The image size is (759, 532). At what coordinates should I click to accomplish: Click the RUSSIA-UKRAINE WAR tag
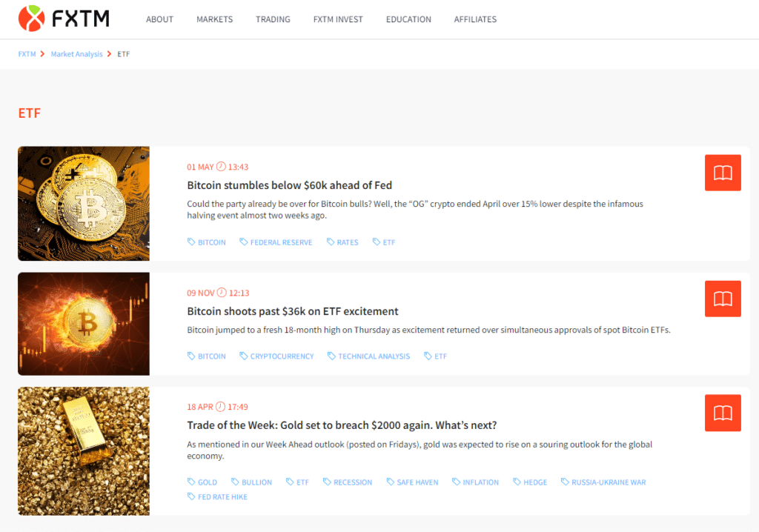(x=603, y=482)
